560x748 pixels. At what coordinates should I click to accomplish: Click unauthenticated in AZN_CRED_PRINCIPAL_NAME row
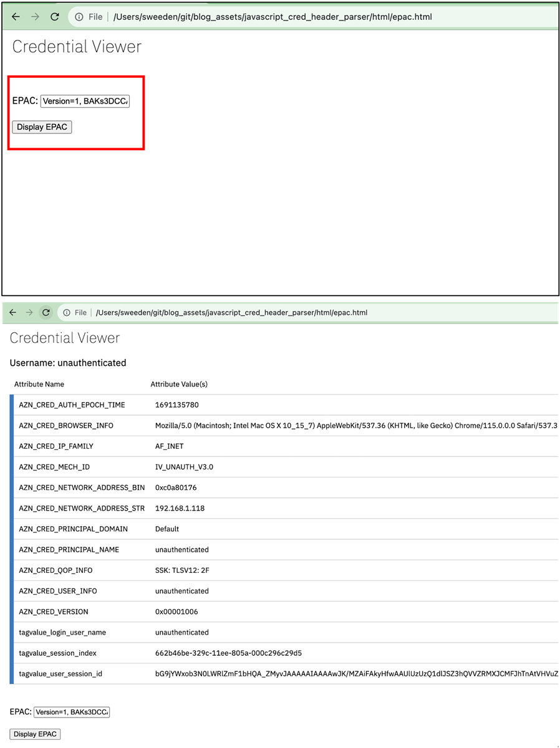(182, 550)
